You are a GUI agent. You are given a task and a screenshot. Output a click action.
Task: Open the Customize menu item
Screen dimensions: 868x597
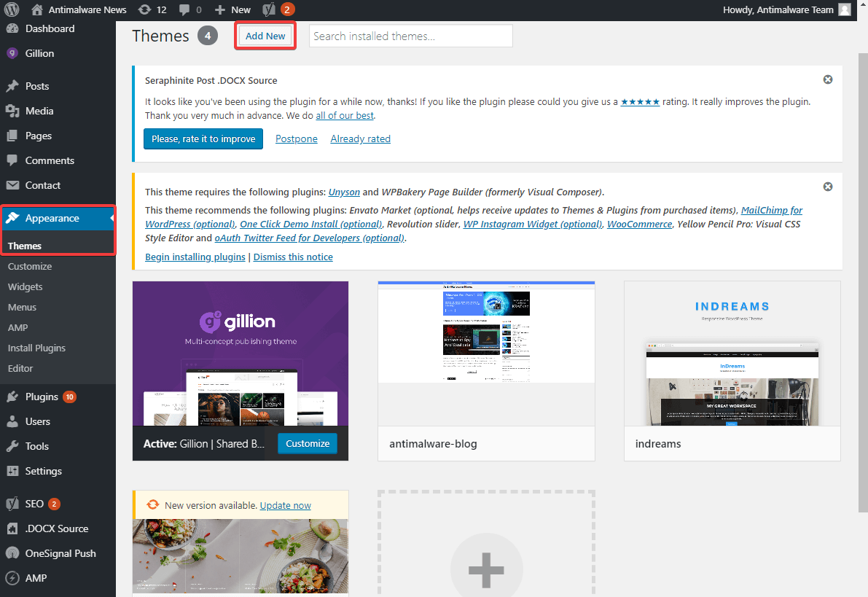[30, 266]
